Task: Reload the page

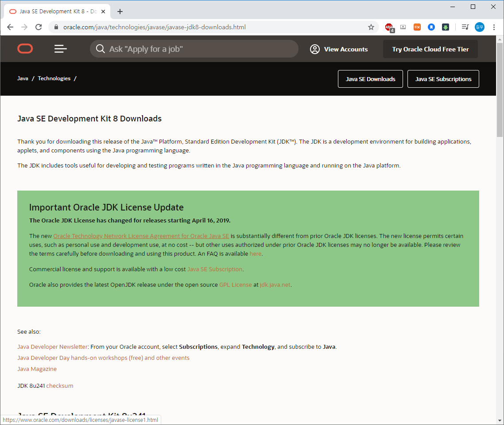Action: point(39,27)
